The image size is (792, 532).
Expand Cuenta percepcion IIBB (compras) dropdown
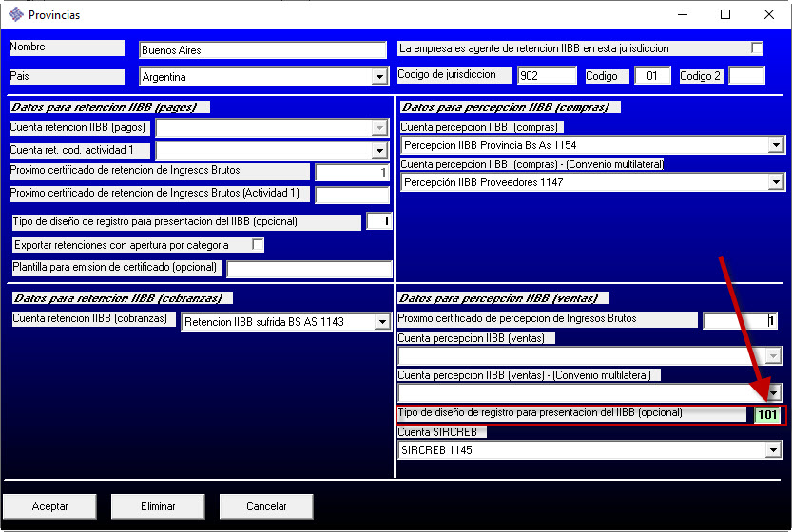pos(776,145)
